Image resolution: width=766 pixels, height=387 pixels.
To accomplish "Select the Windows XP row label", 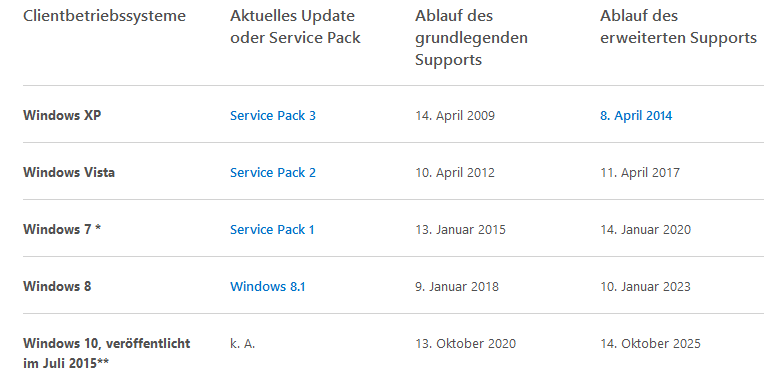I will (x=62, y=115).
